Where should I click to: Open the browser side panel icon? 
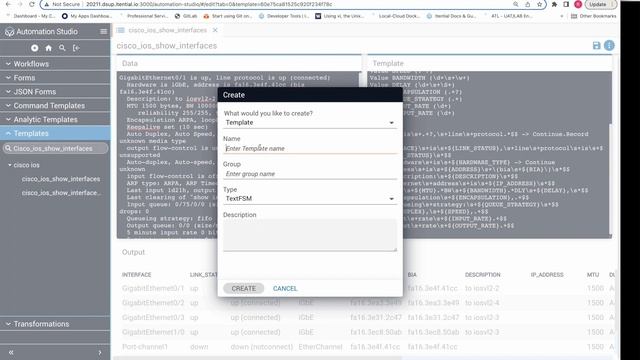pyautogui.click(x=566, y=4)
